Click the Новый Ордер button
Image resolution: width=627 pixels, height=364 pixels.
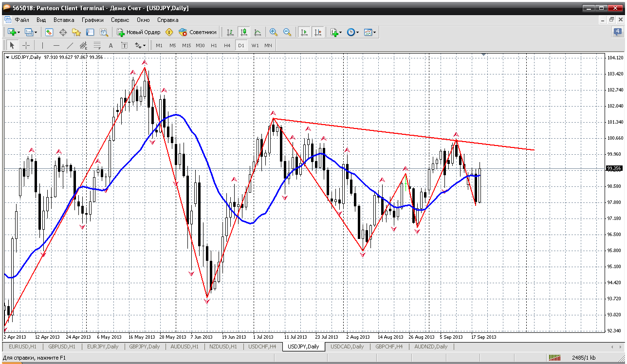coord(138,32)
